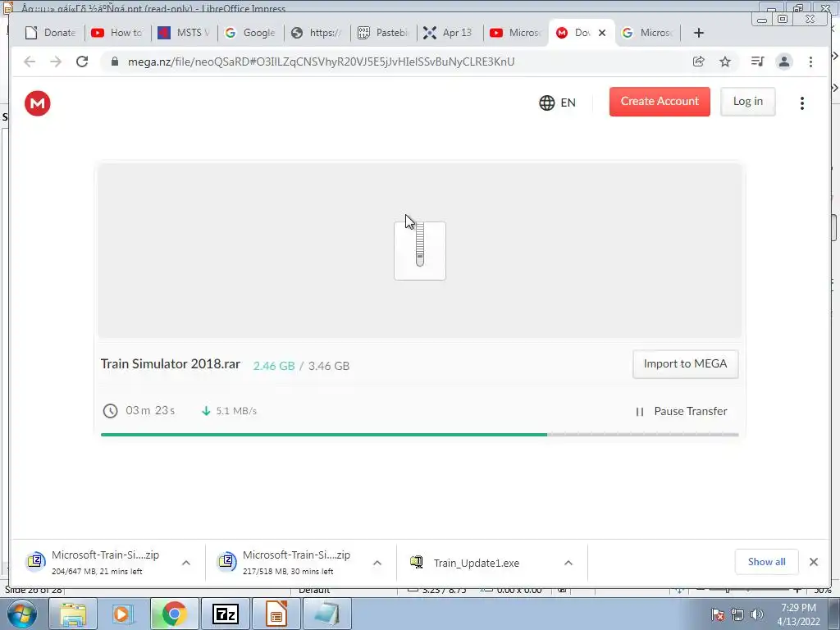Viewport: 840px width, 630px height.
Task: Click the Log in button
Action: [x=748, y=101]
